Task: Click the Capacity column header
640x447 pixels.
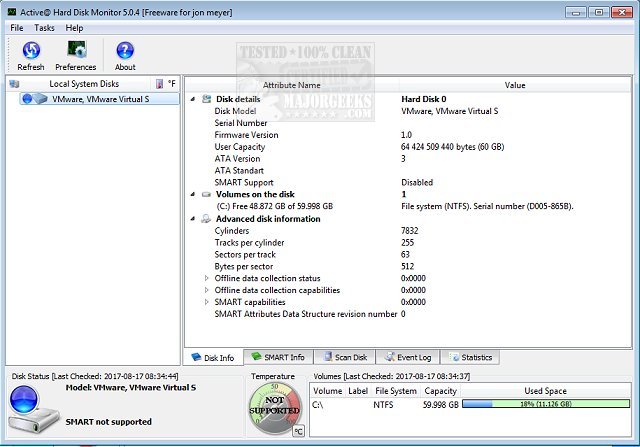Action: [x=440, y=391]
